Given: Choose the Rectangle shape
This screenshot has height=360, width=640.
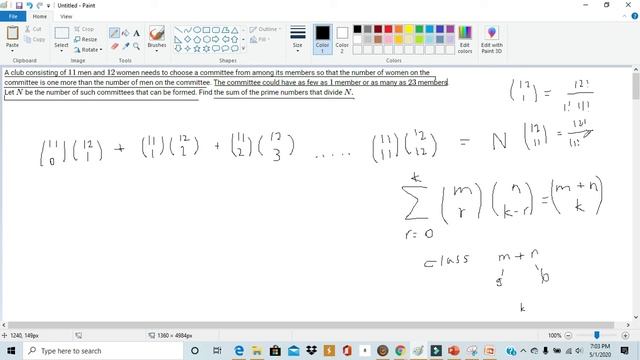Looking at the screenshot, I should pyautogui.click(x=206, y=30).
